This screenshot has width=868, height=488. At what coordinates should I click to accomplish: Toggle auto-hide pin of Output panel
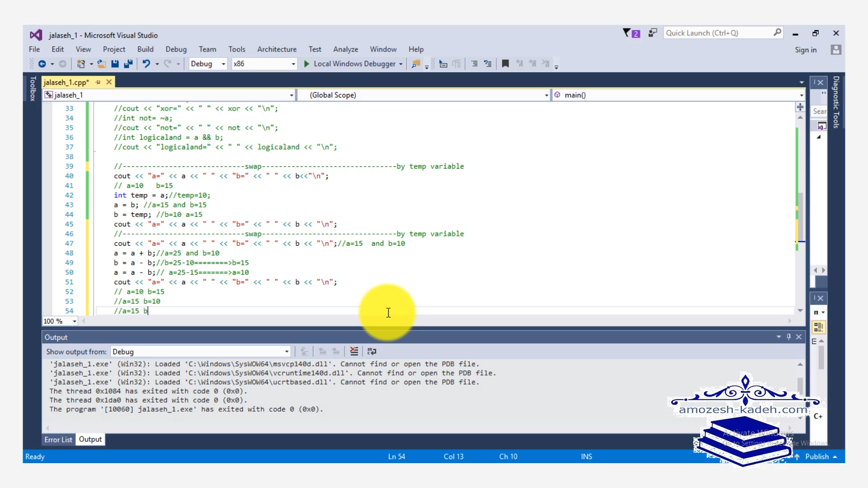point(789,337)
